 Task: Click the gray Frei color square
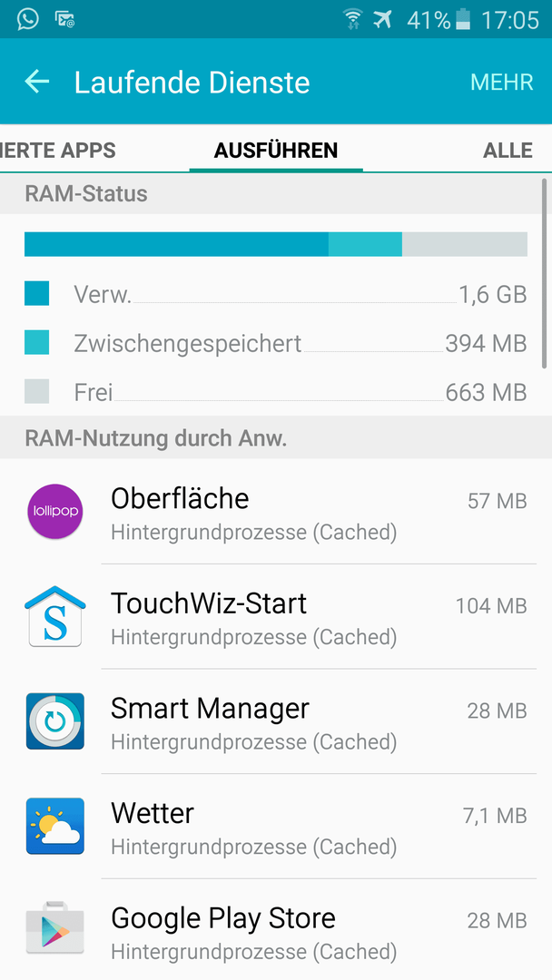[x=36, y=391]
